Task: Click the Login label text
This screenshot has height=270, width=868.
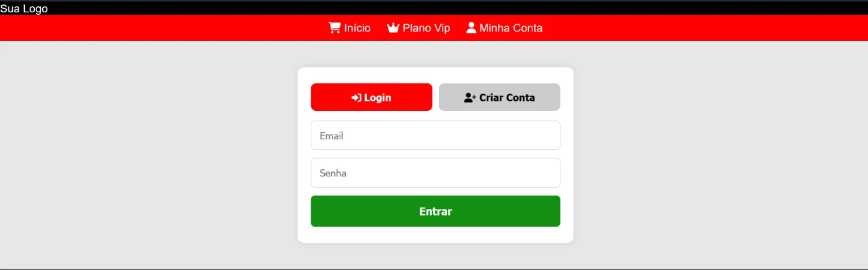Action: [378, 98]
